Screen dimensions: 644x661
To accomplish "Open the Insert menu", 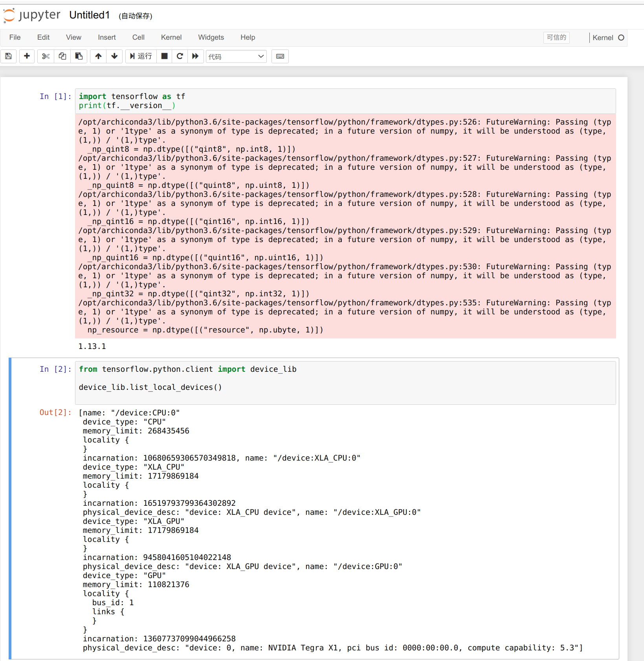I will point(107,37).
